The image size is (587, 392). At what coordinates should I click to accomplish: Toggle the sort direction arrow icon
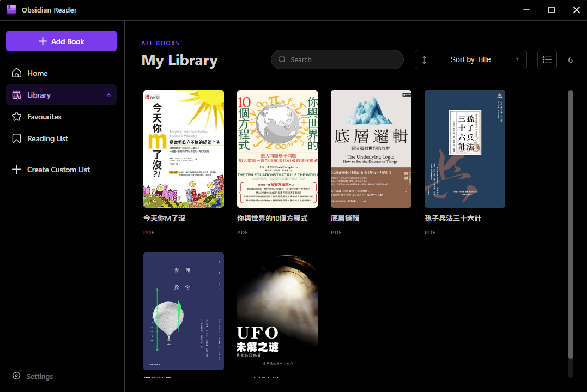(424, 60)
